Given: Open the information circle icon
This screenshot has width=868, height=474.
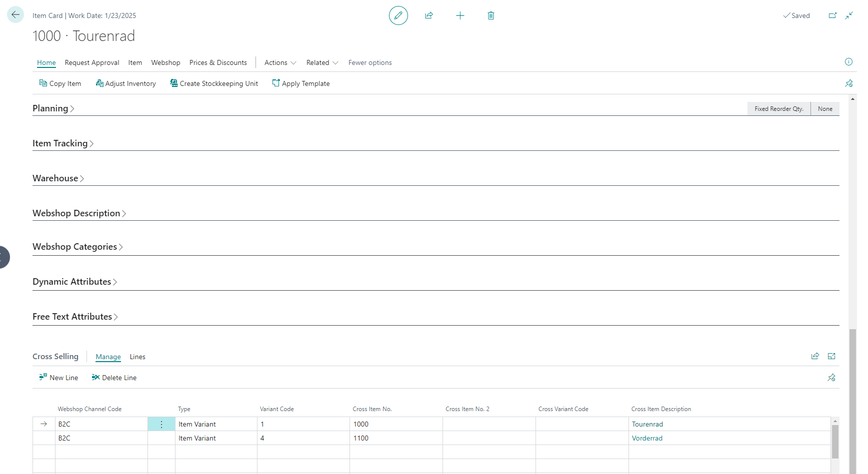Looking at the screenshot, I should (x=848, y=62).
